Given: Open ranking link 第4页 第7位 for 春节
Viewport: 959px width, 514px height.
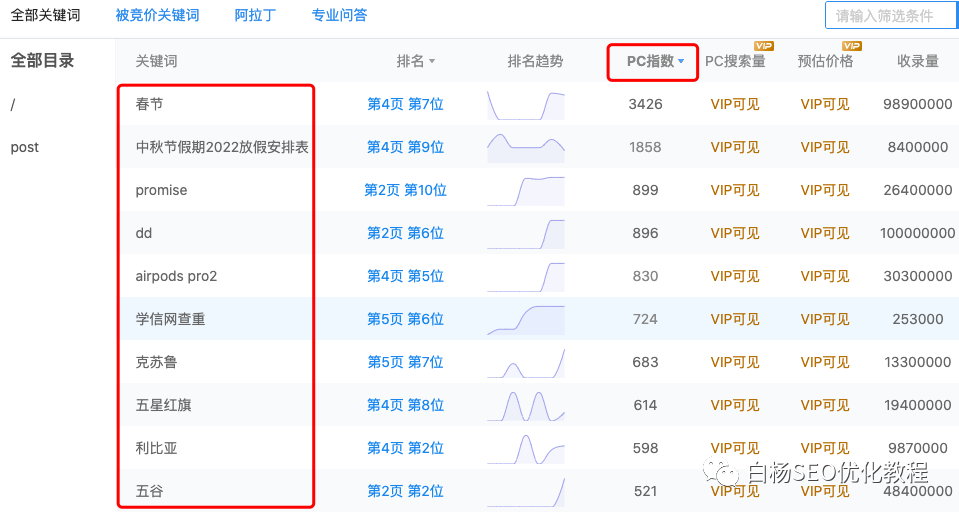Looking at the screenshot, I should tap(405, 105).
